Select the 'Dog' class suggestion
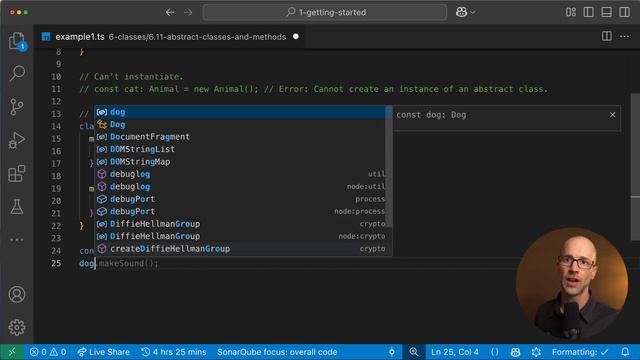Viewport: 640px width, 360px height. 241,124
